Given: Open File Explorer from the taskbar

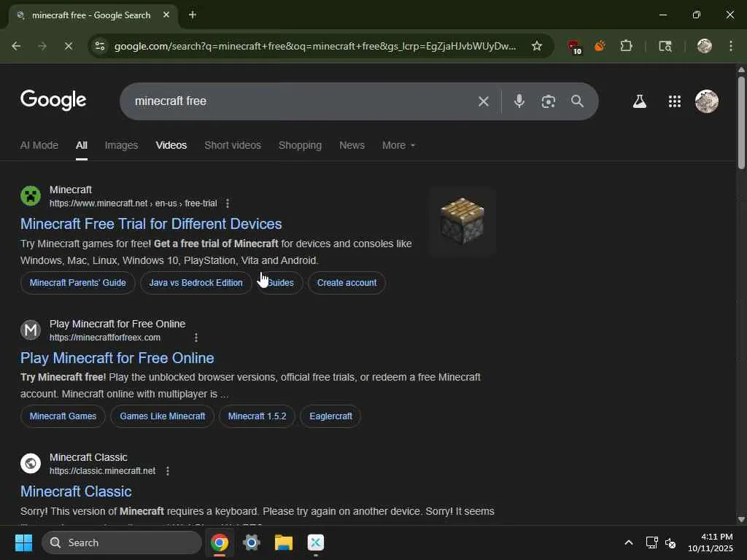Looking at the screenshot, I should pos(284,542).
